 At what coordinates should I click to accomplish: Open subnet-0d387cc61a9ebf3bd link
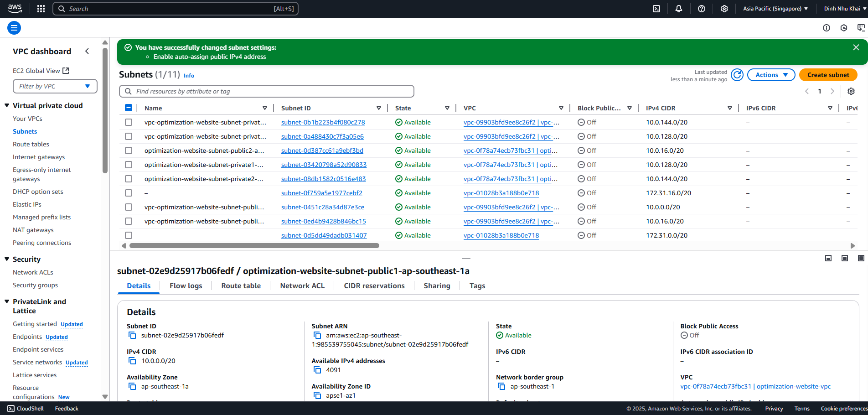pos(322,150)
